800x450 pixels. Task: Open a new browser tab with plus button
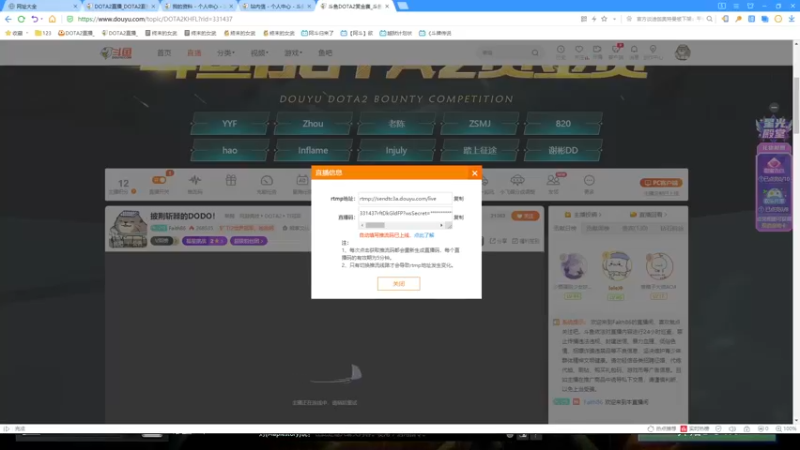tap(403, 6)
